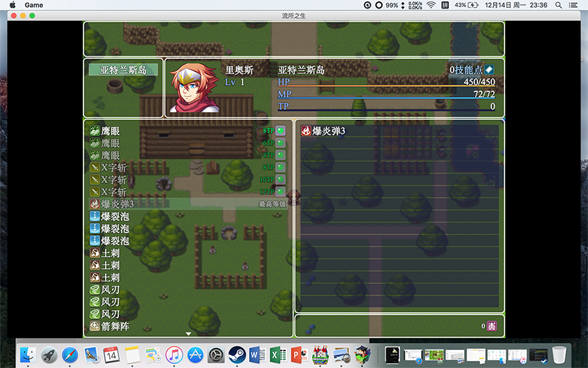This screenshot has width=588, height=368.
Task: Click the highlighted 爆炎弹3 skill row name
Action: (118, 204)
